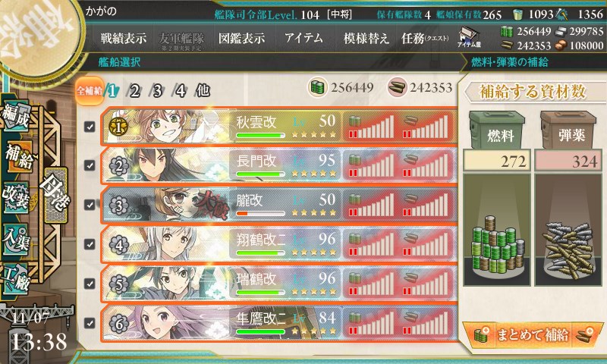607x364 pixels.
Task: Toggle the checkbox next to 朧改
Action: 90,205
